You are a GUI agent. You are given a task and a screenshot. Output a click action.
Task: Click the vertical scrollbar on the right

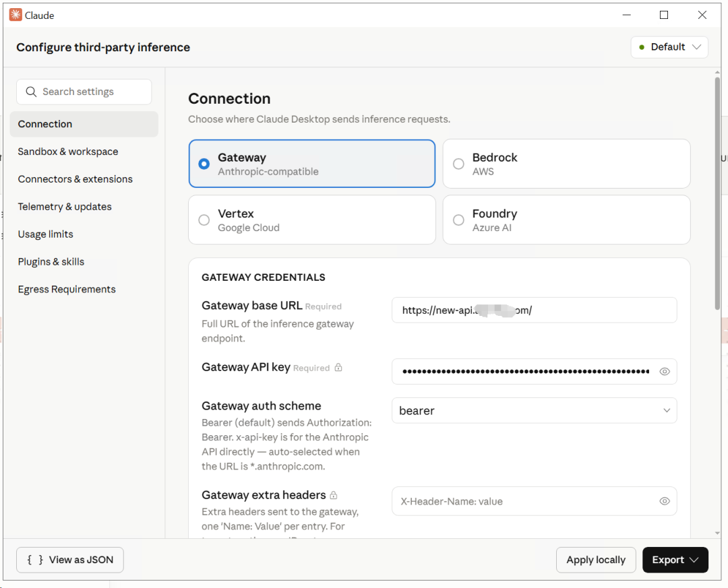click(x=717, y=195)
